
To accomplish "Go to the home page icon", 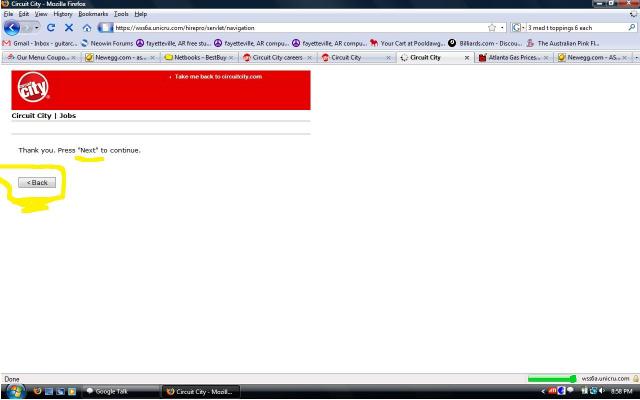I will [x=87, y=28].
